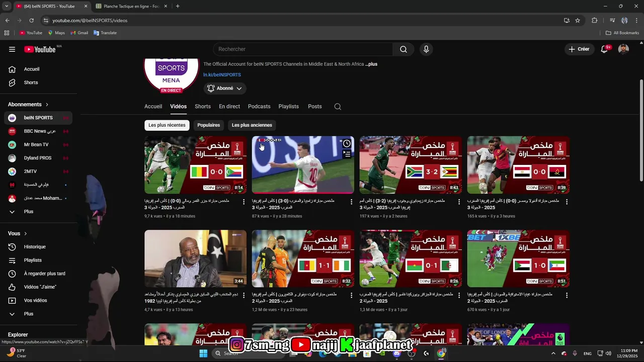The width and height of the screenshot is (644, 362).
Task: Open South Africa 3-2 Zimbabwe video thumbnail
Action: pyautogui.click(x=411, y=165)
